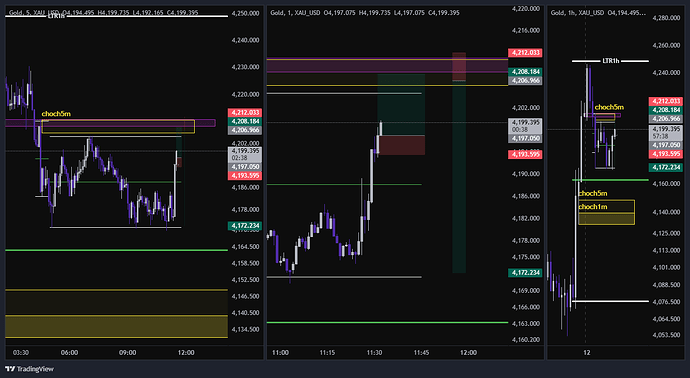Viewport: 690px width, 378px height.
Task: Click 4,053.500 on the 1h price axis
Action: pyautogui.click(x=666, y=335)
